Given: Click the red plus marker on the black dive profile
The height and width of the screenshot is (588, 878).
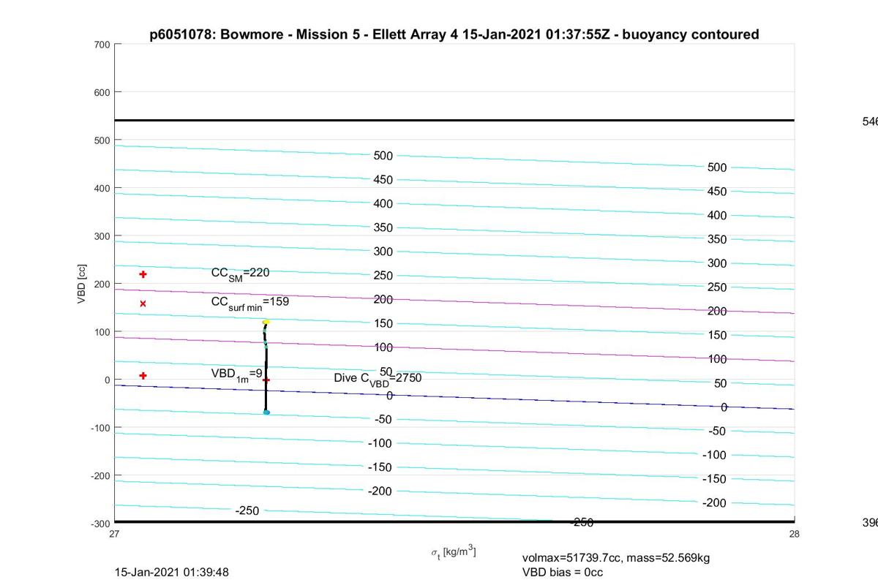Looking at the screenshot, I should (x=266, y=380).
